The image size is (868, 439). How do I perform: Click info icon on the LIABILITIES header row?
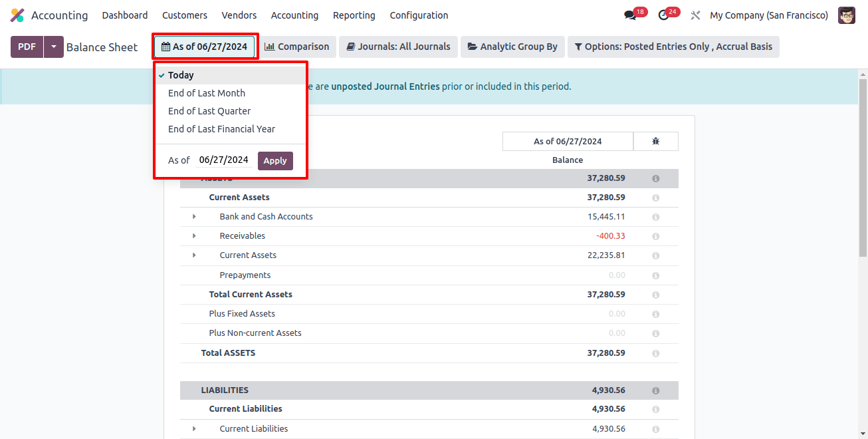pos(656,391)
